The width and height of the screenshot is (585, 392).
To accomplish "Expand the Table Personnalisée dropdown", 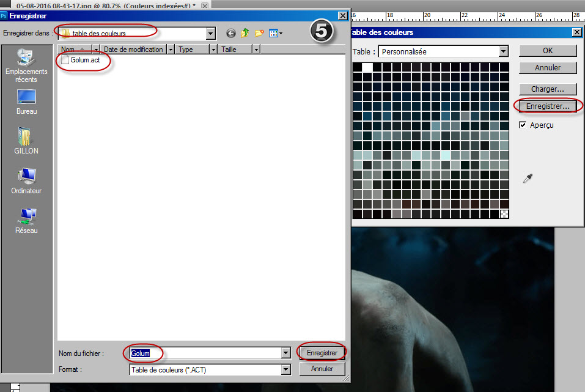I will (x=503, y=52).
